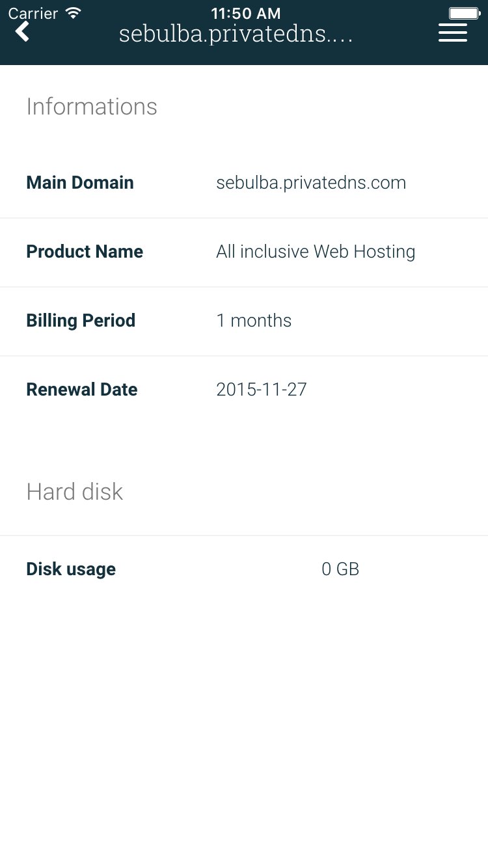
Task: Tap the Carrier label in status bar
Action: 33,13
